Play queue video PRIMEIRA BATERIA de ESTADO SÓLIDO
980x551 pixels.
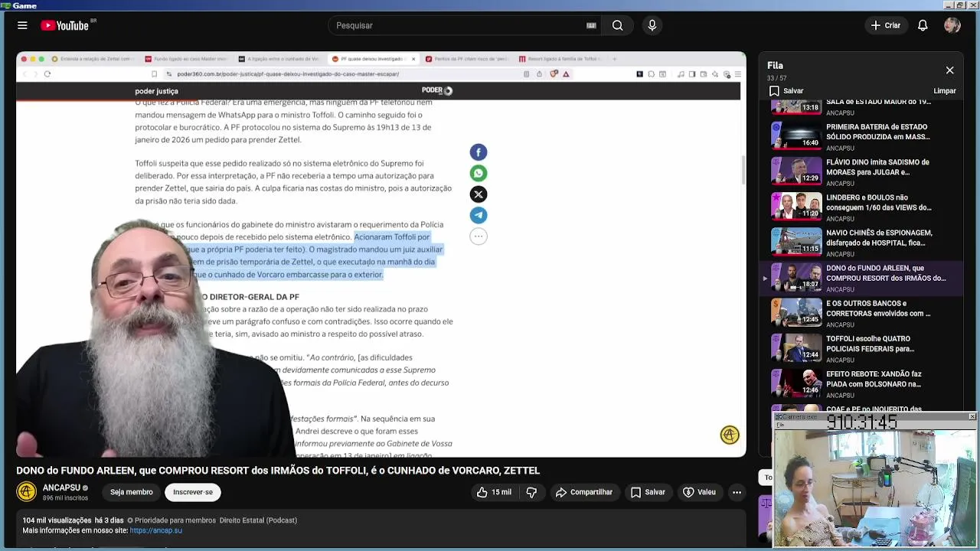(x=861, y=137)
